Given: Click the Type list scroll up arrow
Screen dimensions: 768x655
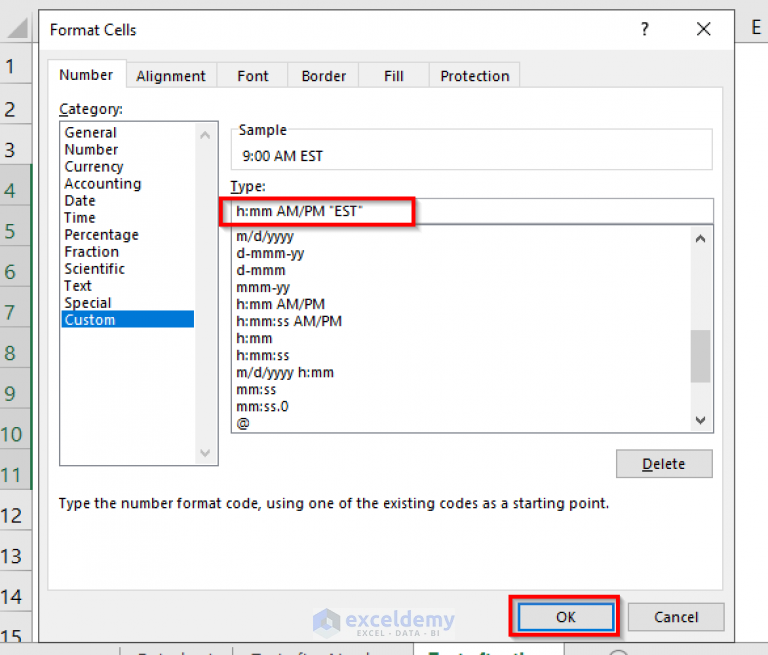Looking at the screenshot, I should [700, 239].
